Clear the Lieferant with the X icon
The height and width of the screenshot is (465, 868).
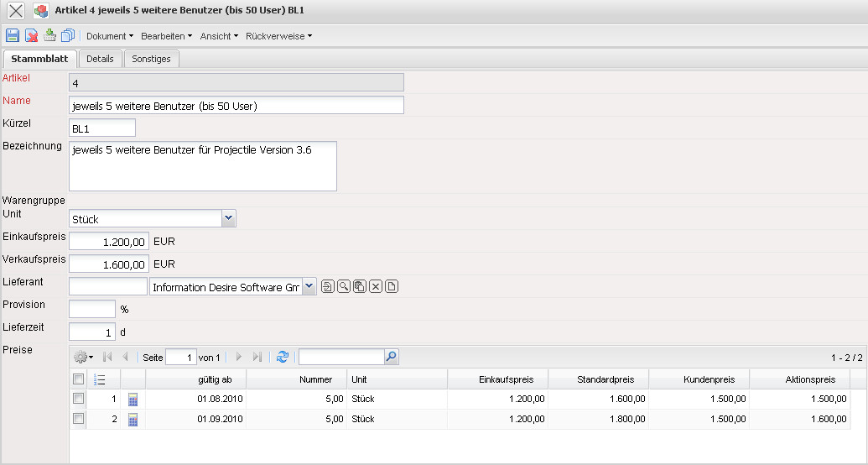point(376,287)
